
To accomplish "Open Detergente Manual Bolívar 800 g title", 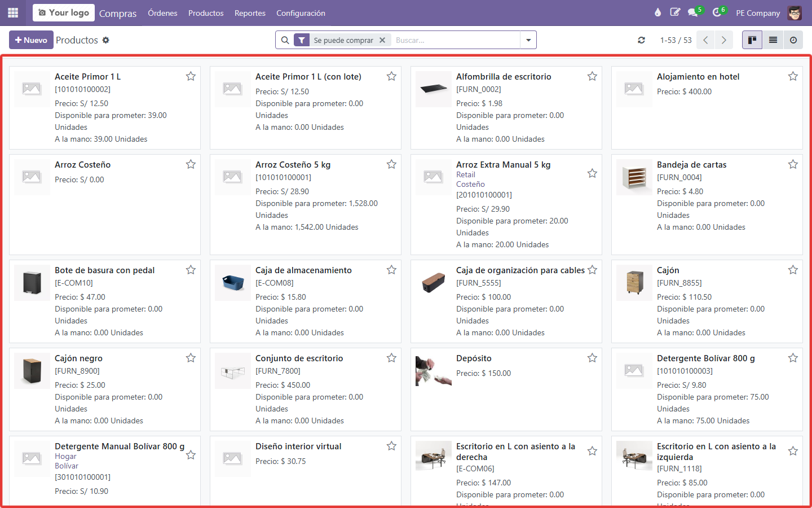I will click(120, 446).
